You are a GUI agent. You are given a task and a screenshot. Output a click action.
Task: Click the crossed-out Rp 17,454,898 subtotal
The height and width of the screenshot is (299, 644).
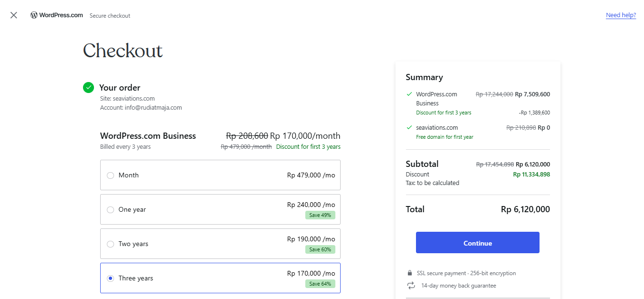click(495, 165)
